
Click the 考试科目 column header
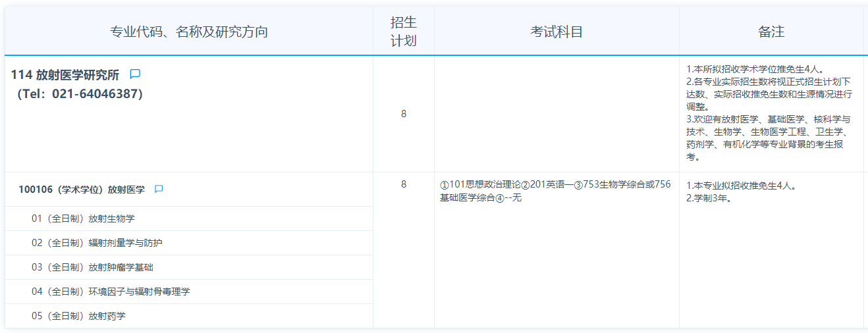pos(556,32)
